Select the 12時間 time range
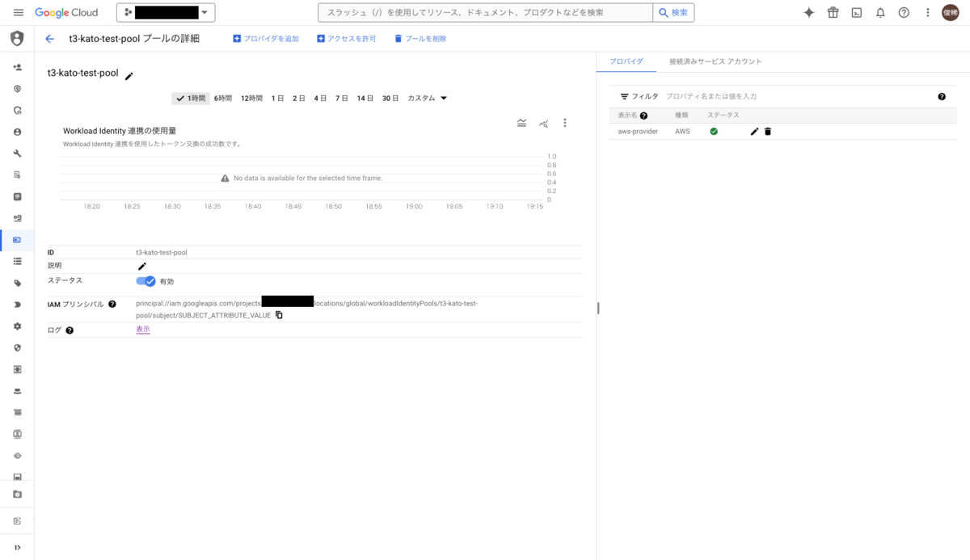Screen dimensions: 970x560 251,98
